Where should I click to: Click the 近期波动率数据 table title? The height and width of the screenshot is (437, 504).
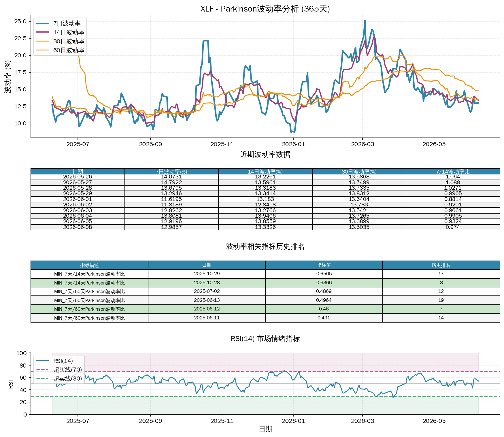(265, 155)
